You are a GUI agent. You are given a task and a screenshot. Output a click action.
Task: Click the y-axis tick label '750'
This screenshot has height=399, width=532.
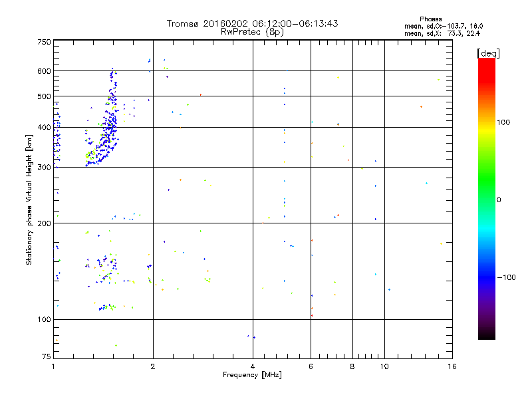pos(44,42)
